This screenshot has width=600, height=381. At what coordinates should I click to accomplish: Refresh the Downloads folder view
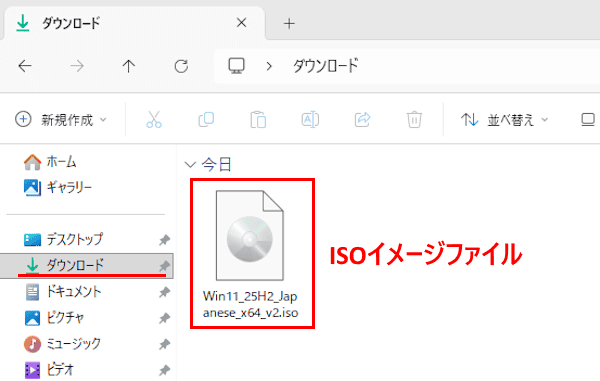click(x=181, y=66)
